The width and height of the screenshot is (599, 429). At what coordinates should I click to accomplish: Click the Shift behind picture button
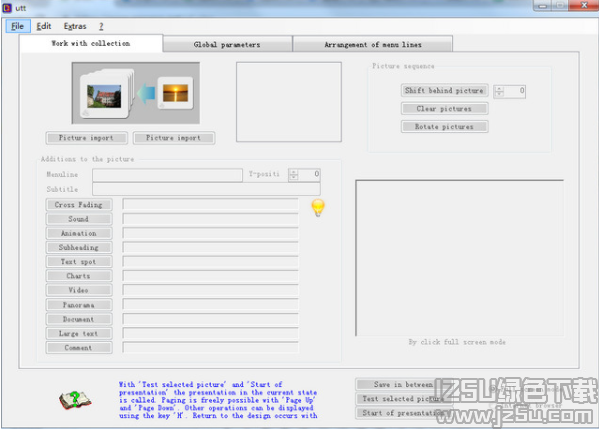tap(444, 91)
